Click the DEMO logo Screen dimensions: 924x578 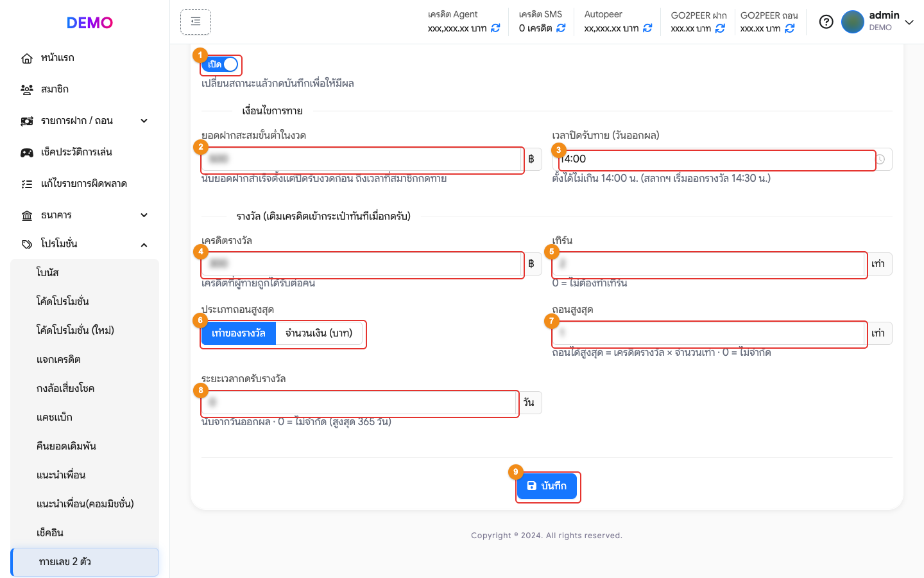(90, 22)
